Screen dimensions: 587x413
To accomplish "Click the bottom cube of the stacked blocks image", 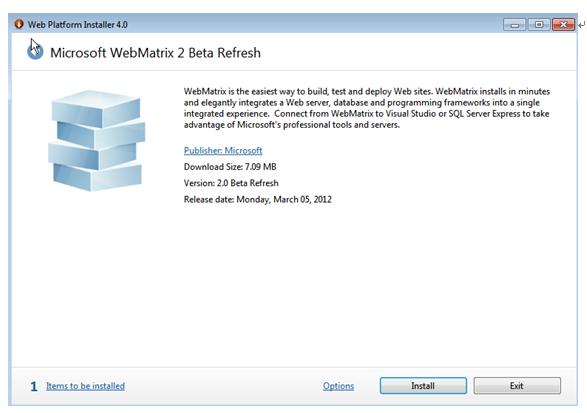I will (97, 177).
